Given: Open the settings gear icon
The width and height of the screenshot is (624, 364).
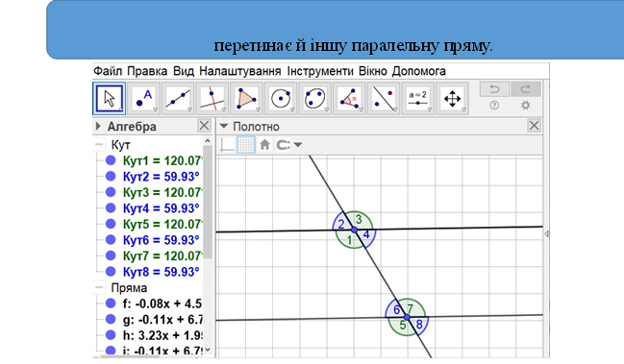Looking at the screenshot, I should click(526, 106).
